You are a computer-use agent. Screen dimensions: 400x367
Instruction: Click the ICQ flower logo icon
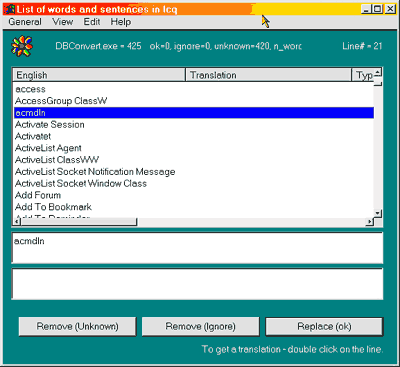(x=22, y=46)
